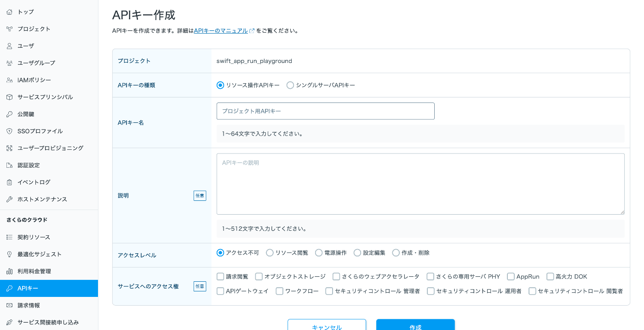
Task: Enable セキュリティコントロール 閲覧者 checkbox
Action: click(x=533, y=291)
